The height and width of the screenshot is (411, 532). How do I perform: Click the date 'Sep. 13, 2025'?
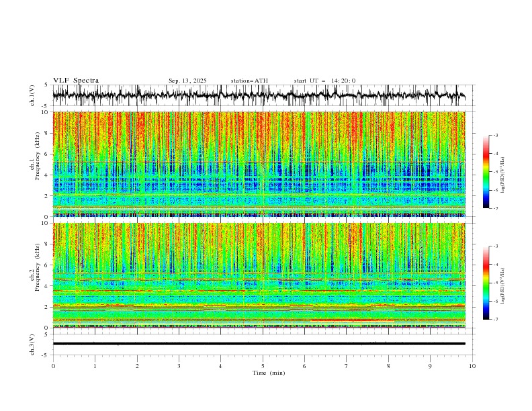187,81
